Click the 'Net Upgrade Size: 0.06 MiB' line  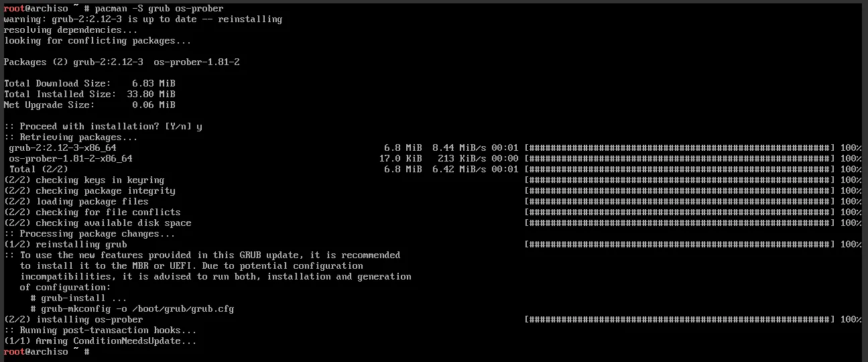90,105
